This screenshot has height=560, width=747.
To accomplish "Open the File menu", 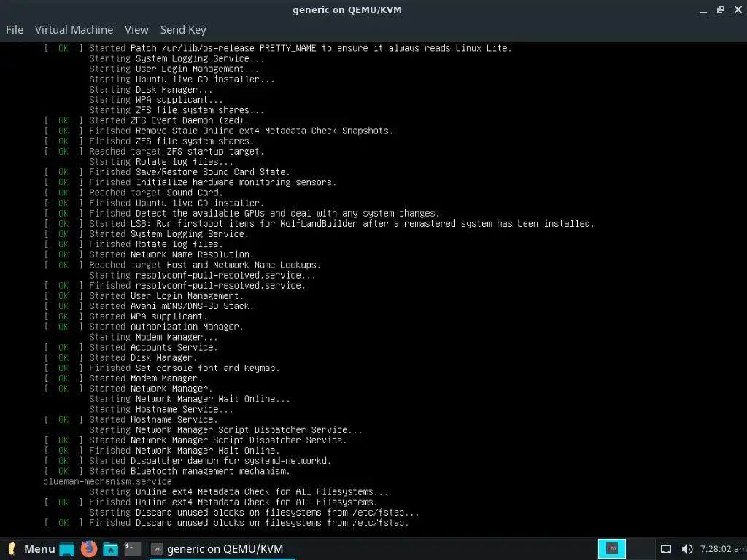I will (x=15, y=29).
